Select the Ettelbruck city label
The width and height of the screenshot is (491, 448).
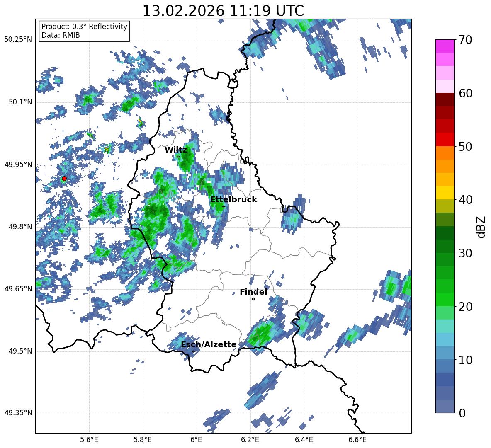pos(233,200)
